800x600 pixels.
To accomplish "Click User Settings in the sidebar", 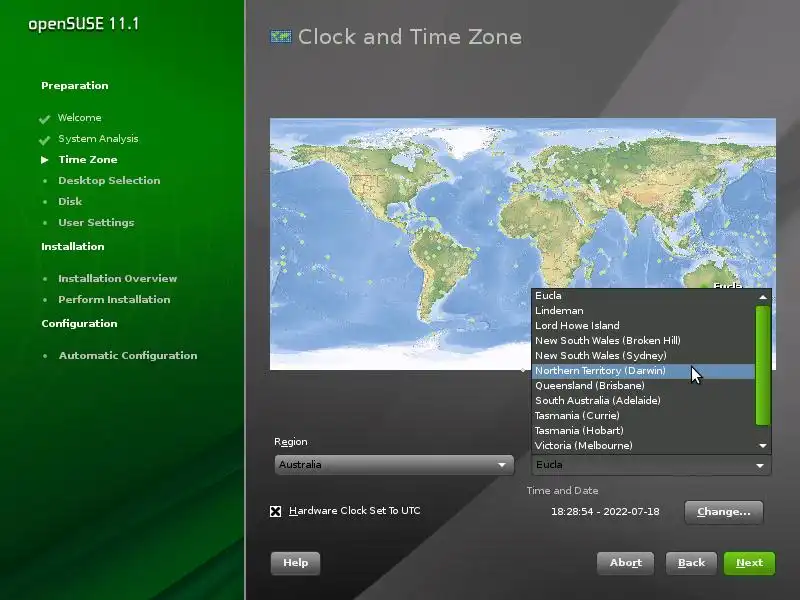I will click(x=96, y=222).
